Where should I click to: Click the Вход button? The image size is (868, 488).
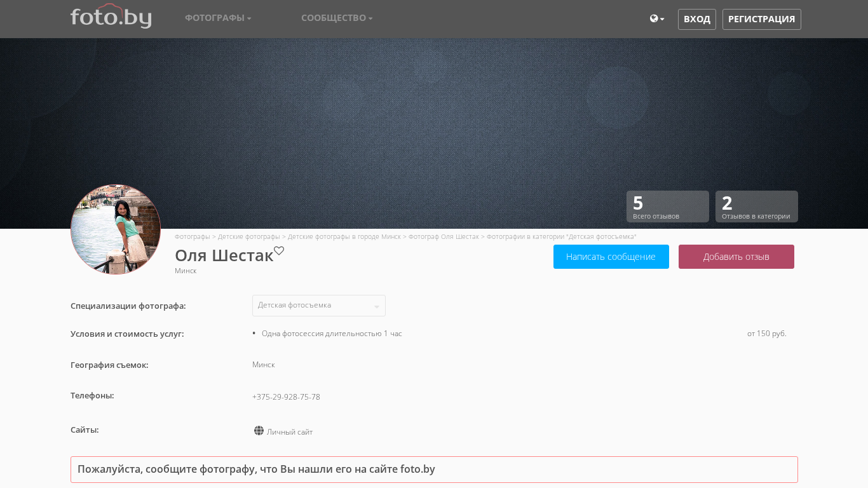(697, 19)
